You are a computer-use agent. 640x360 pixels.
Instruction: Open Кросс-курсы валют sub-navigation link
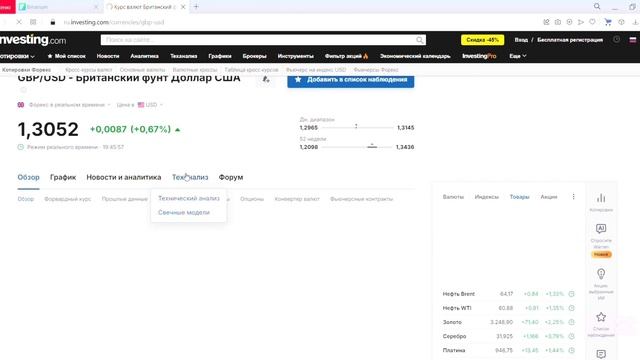(89, 70)
